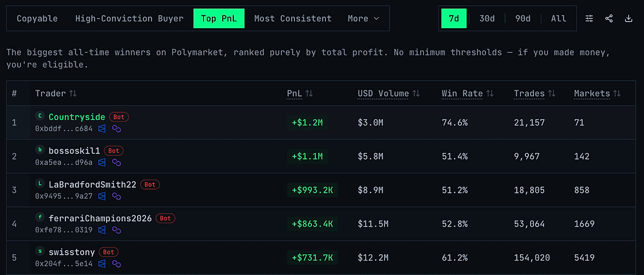
Task: Click the blue explorer icon for swisstony
Action: click(102, 264)
